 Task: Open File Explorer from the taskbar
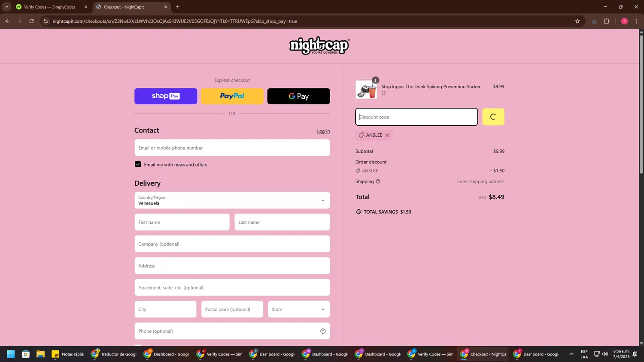[x=40, y=354]
